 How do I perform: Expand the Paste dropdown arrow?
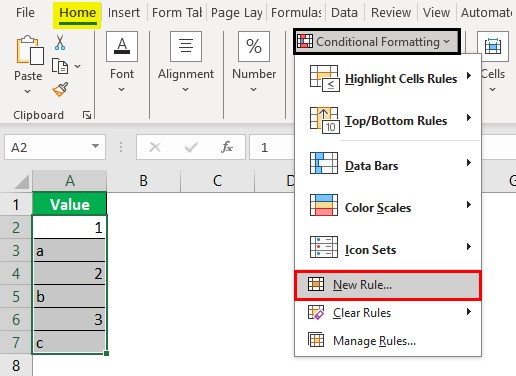[28, 91]
